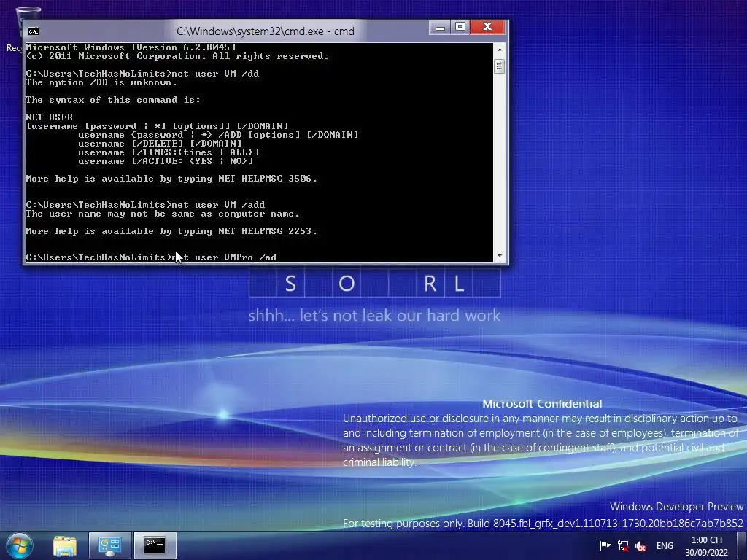
Task: Open Windows Explorer from taskbar
Action: (65, 545)
